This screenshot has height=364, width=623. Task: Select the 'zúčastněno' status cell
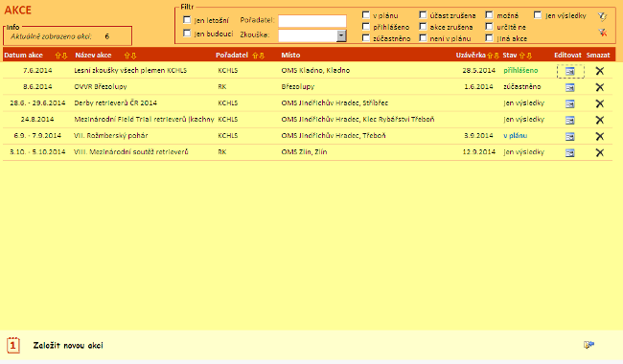coord(522,86)
